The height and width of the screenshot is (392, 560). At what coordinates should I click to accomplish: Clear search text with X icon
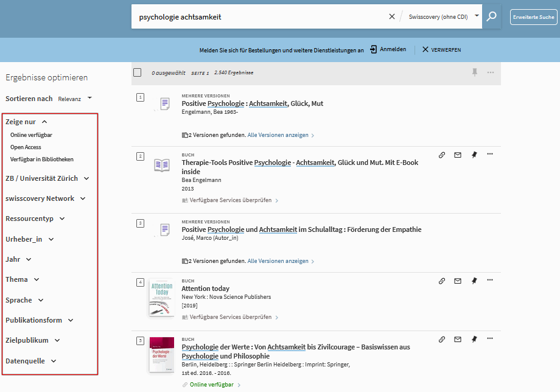(392, 16)
